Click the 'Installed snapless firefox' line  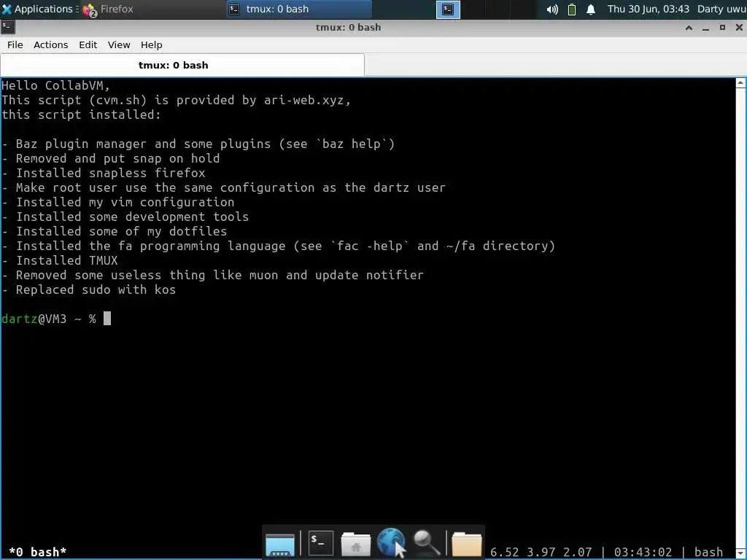pyautogui.click(x=104, y=174)
